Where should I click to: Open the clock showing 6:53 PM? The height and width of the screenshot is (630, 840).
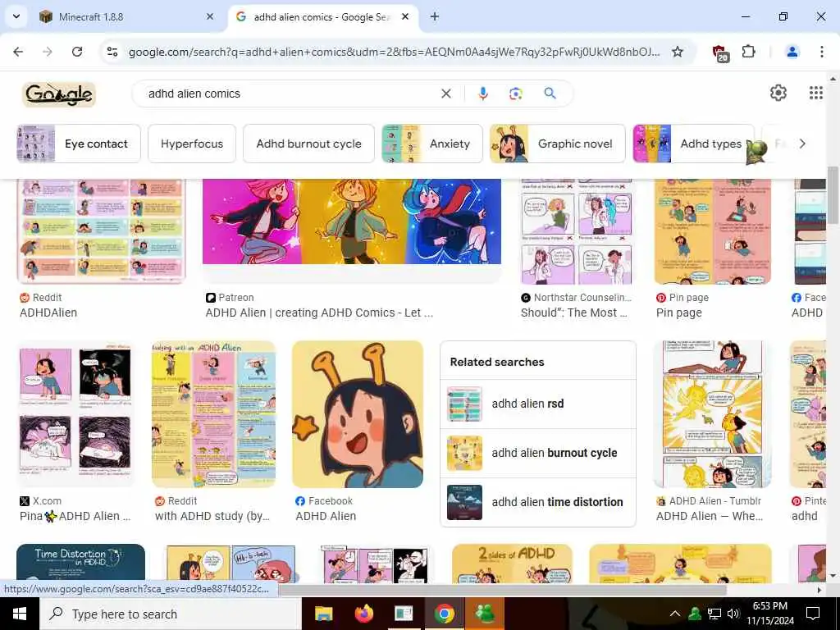pos(769,614)
